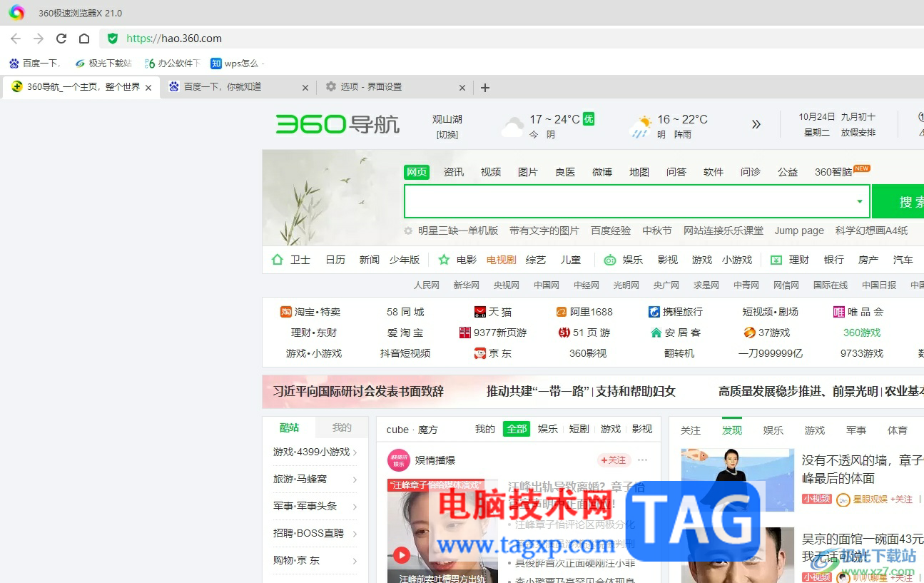Click the 37游戏 site icon

[749, 333]
